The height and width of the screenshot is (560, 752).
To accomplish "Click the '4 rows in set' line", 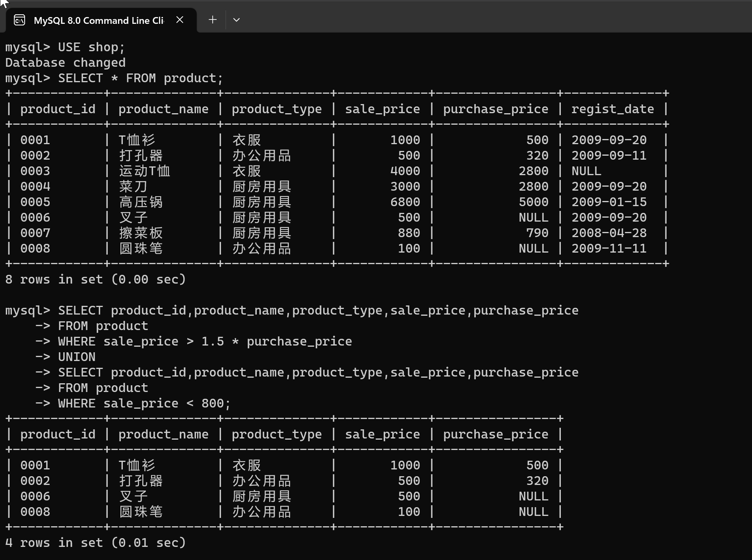I will click(95, 543).
